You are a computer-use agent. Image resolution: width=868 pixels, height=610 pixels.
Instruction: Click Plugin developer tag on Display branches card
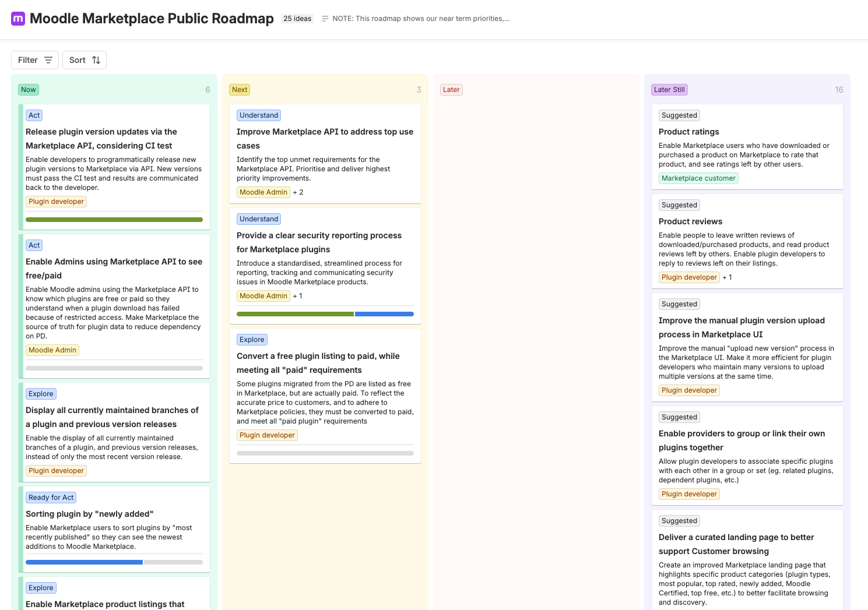(56, 471)
